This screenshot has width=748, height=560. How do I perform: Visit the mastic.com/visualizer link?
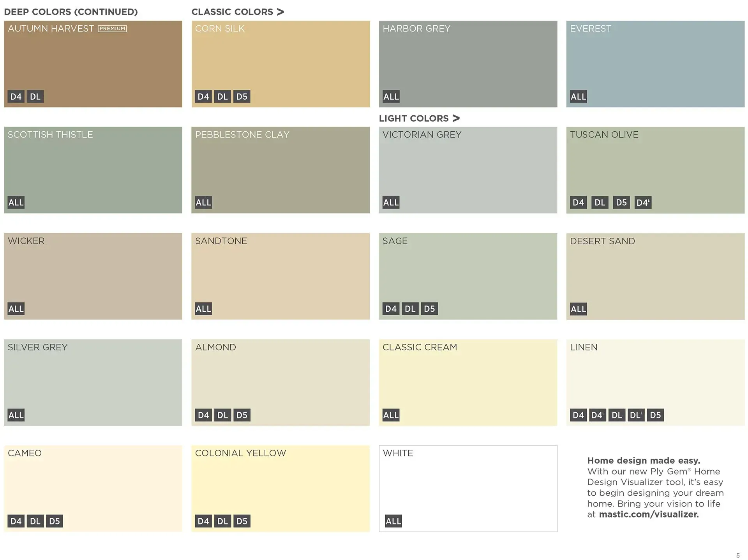click(x=649, y=514)
